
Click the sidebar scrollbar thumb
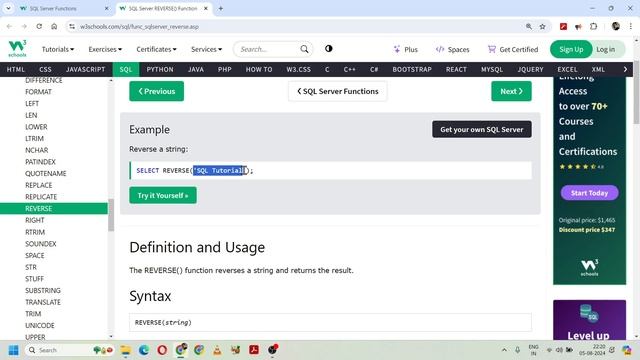pyautogui.click(x=111, y=215)
